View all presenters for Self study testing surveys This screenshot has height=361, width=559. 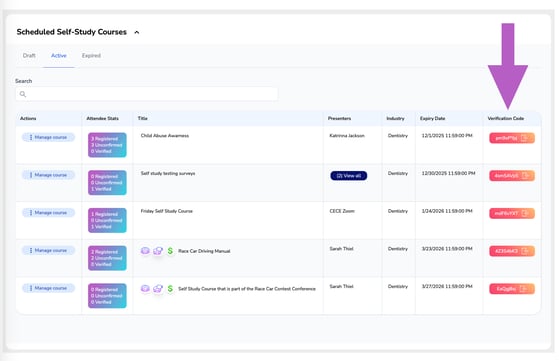[x=349, y=176]
